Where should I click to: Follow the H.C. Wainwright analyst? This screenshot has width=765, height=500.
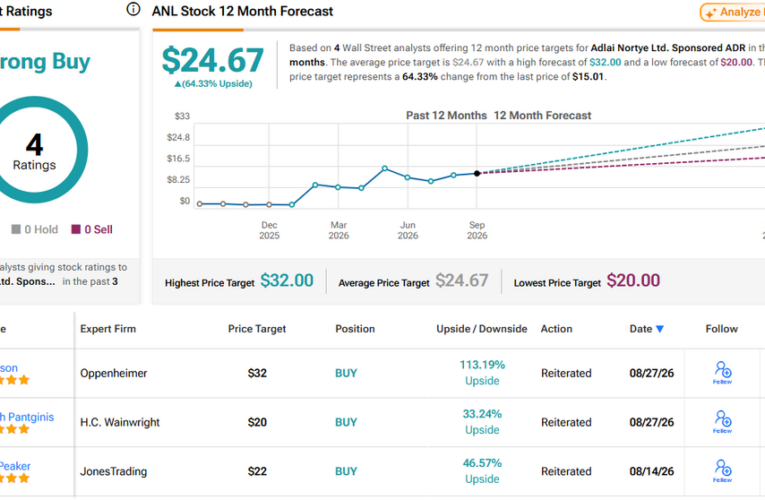pos(723,421)
